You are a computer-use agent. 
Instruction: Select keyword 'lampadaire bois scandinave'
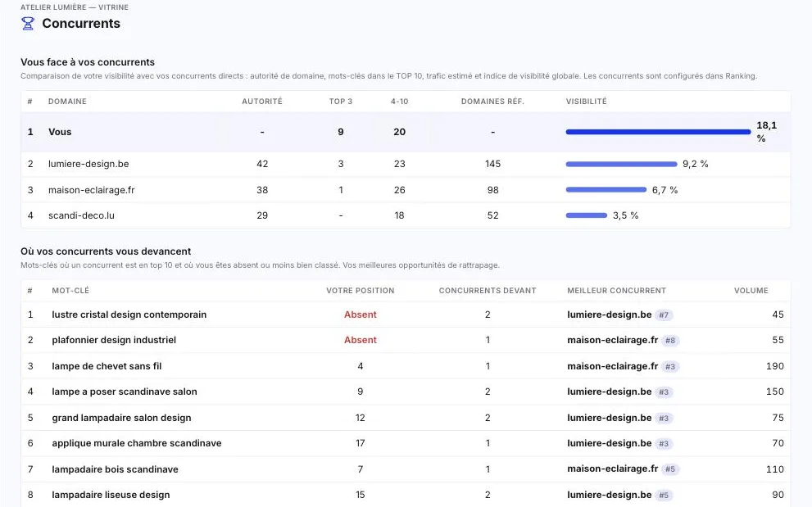tap(115, 469)
